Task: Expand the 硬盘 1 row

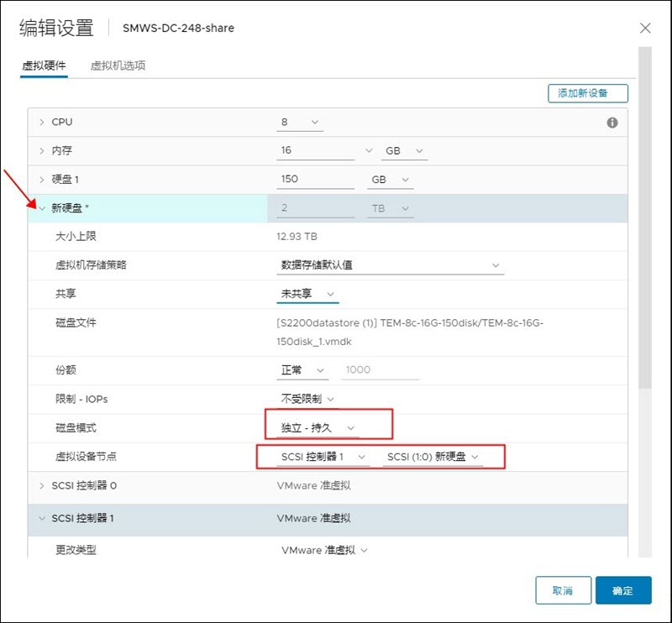Action: click(x=42, y=180)
